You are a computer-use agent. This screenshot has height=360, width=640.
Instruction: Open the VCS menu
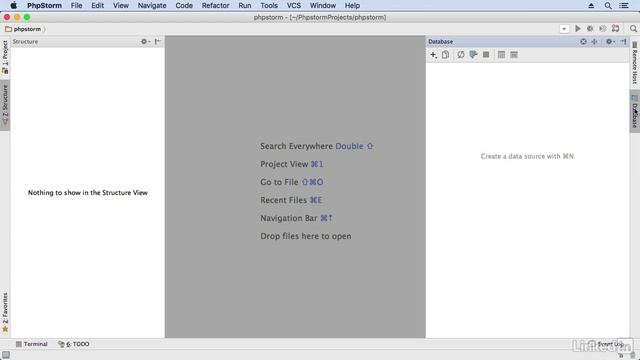pyautogui.click(x=294, y=5)
